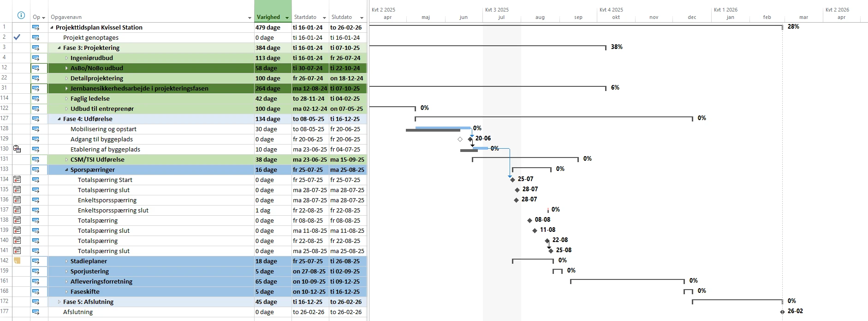Collapse the Sporspærringer summary task
The image size is (868, 321).
(66, 170)
